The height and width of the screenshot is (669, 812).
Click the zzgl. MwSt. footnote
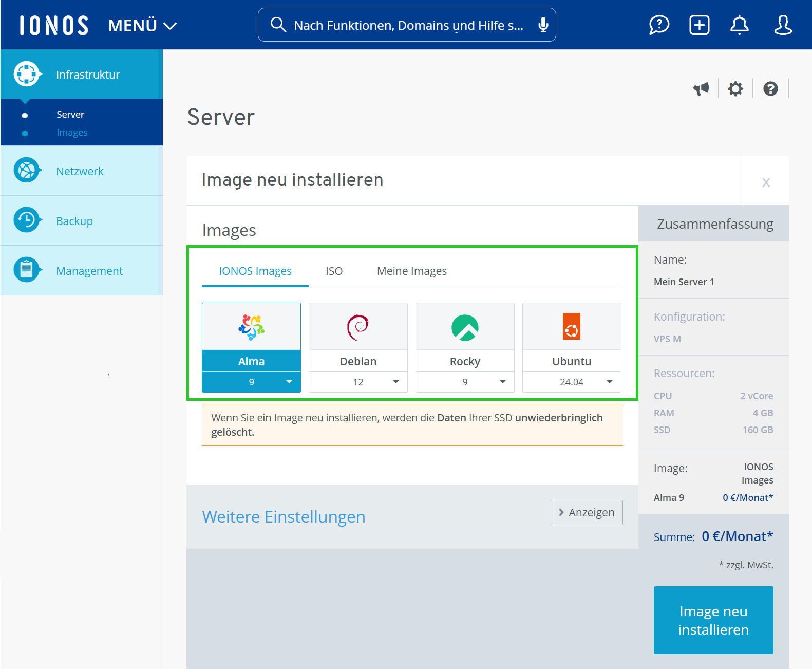click(x=746, y=565)
